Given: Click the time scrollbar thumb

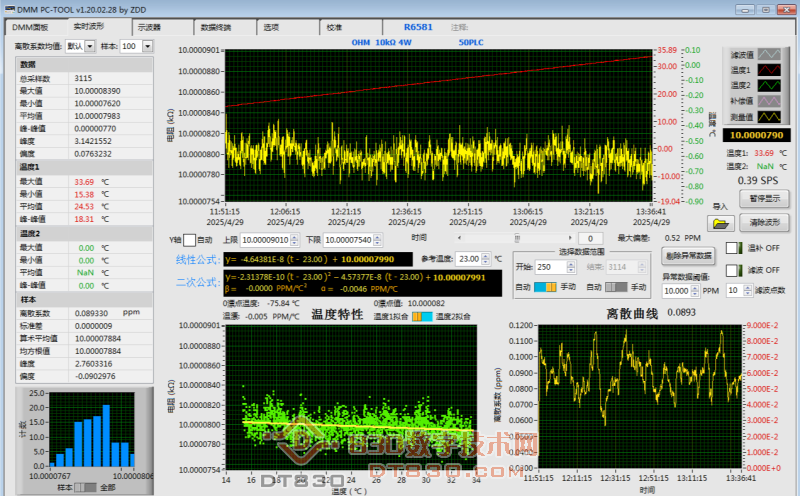Looking at the screenshot, I should (x=517, y=238).
